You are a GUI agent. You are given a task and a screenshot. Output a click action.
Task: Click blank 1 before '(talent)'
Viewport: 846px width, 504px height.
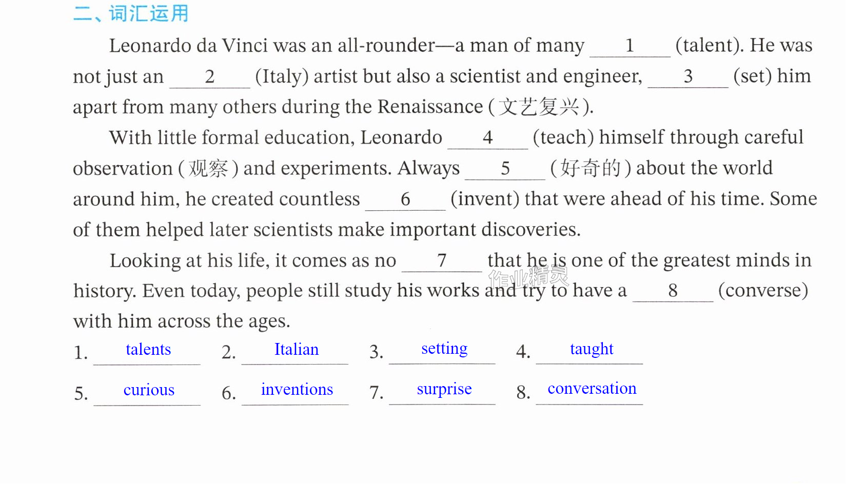[630, 47]
